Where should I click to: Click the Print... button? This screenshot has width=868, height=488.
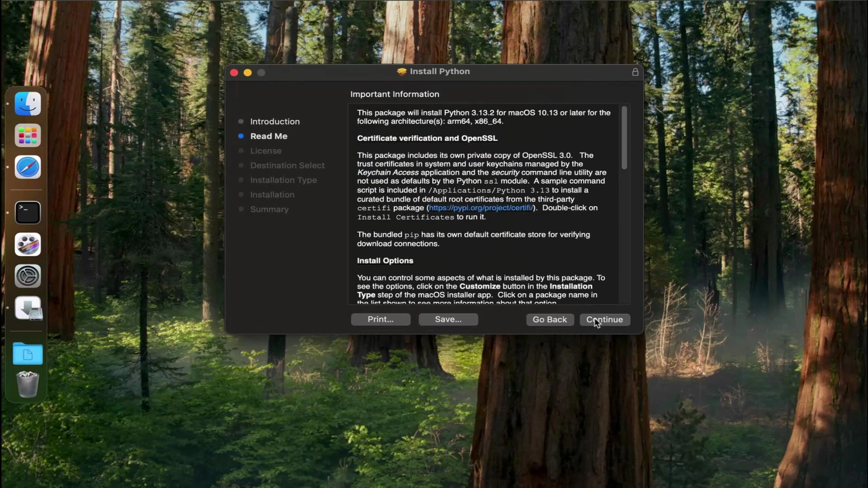pyautogui.click(x=380, y=319)
